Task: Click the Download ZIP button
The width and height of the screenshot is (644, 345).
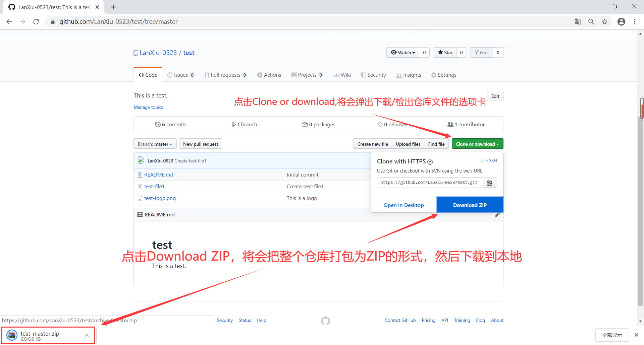Action: tap(470, 205)
